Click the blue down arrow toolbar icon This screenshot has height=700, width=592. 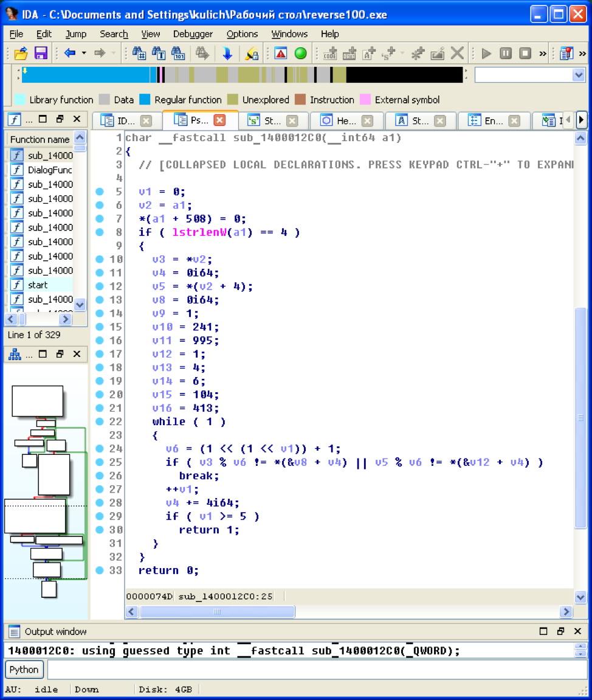[x=227, y=54]
